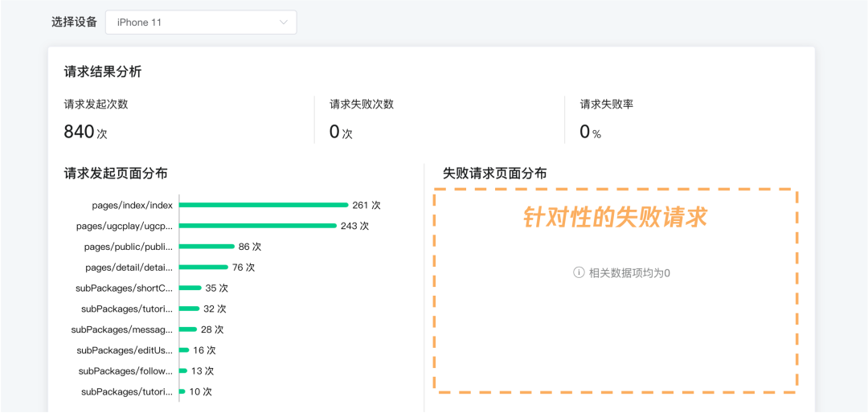Click the subPackages/messag... bar

(188, 329)
